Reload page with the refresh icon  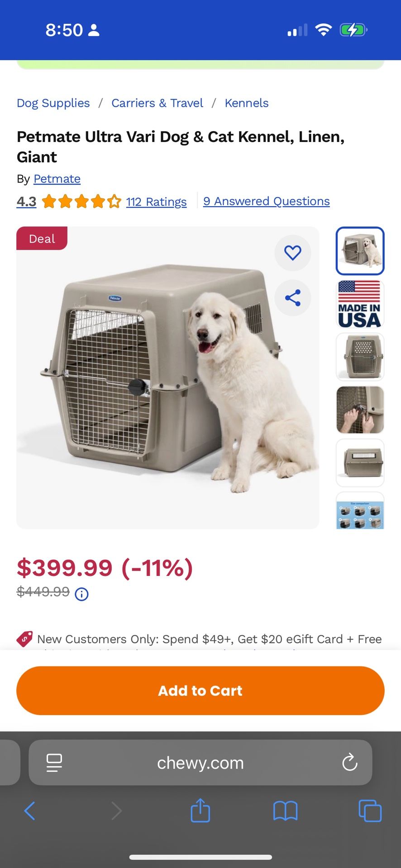tap(349, 763)
